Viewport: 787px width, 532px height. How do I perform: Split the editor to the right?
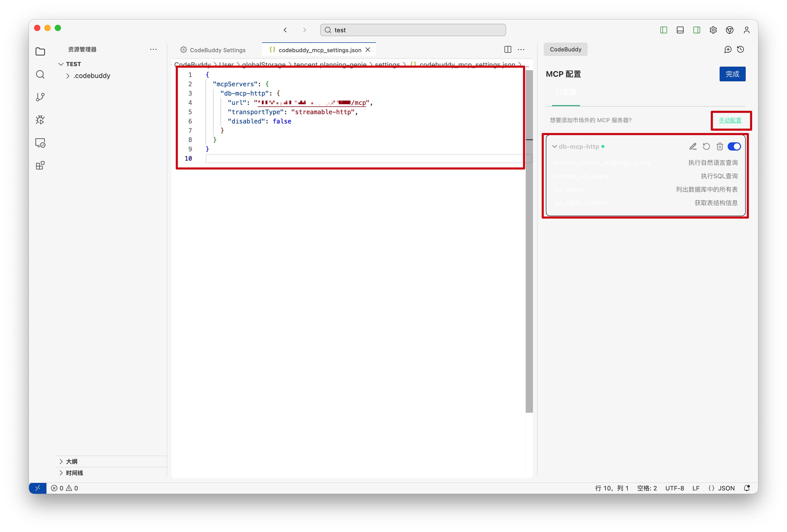[x=508, y=49]
